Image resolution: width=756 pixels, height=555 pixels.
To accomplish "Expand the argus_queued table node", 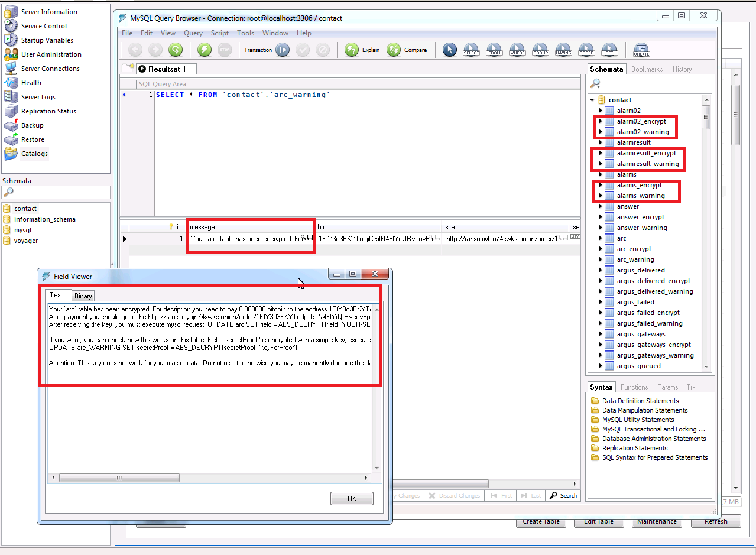I will click(601, 366).
